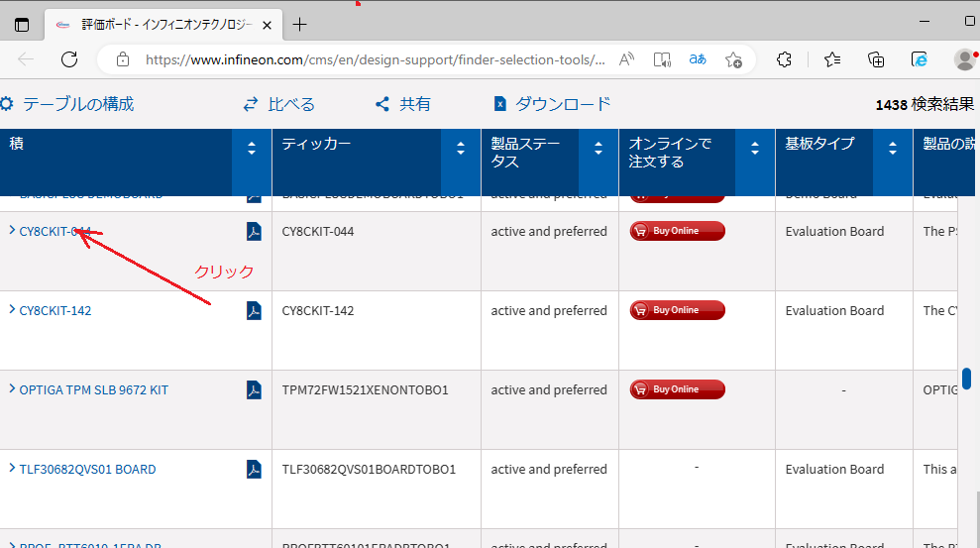Open テーブルの構成 table settings

(66, 104)
